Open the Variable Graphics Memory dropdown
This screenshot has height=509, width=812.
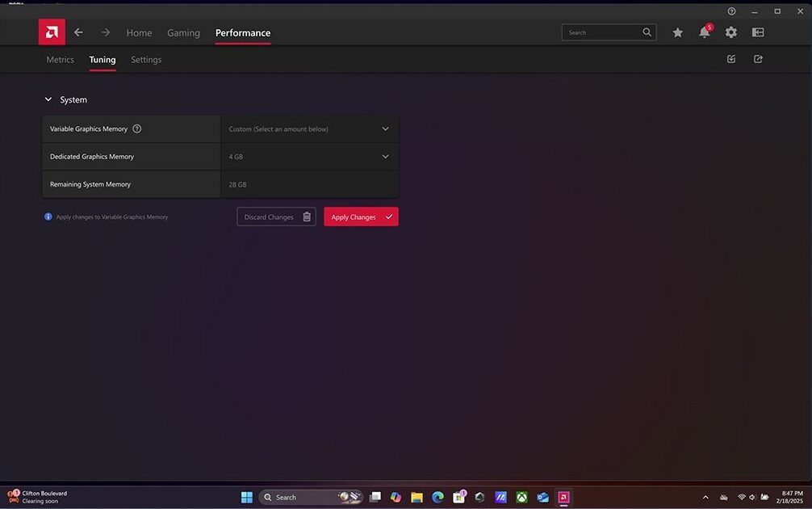point(386,128)
